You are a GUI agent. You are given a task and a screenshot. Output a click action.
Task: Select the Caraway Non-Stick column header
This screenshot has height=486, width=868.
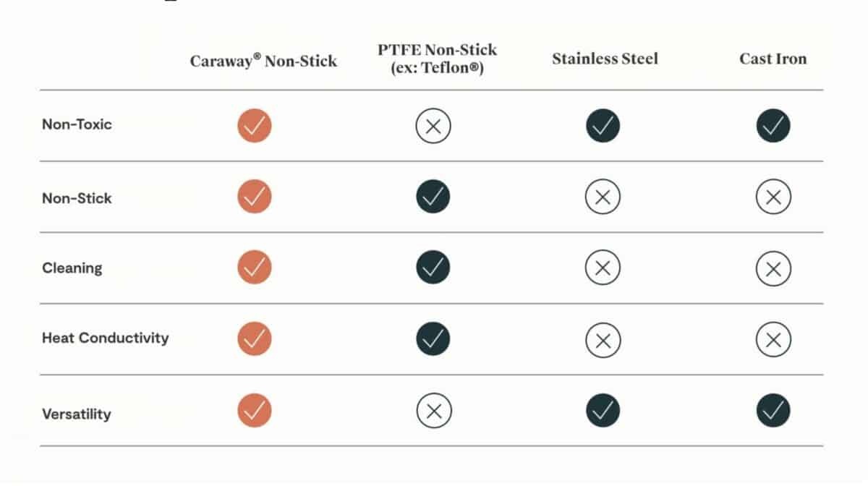click(x=263, y=61)
